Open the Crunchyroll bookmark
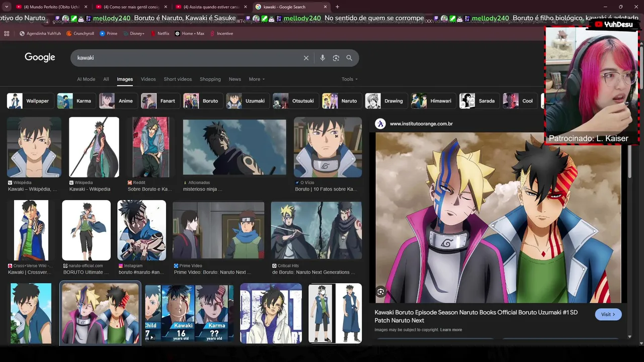 tap(80, 34)
